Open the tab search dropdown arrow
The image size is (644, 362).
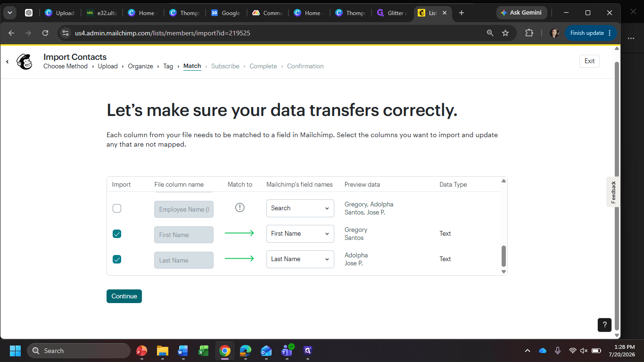(10, 13)
